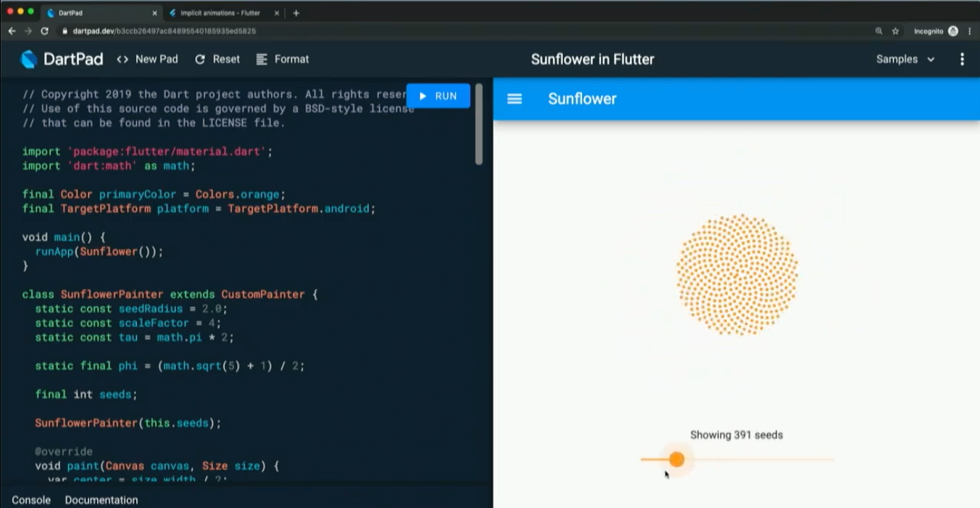This screenshot has width=980, height=508.
Task: Click the 'SunflowerPainter(this.seeds);' constructor line
Action: [128, 423]
